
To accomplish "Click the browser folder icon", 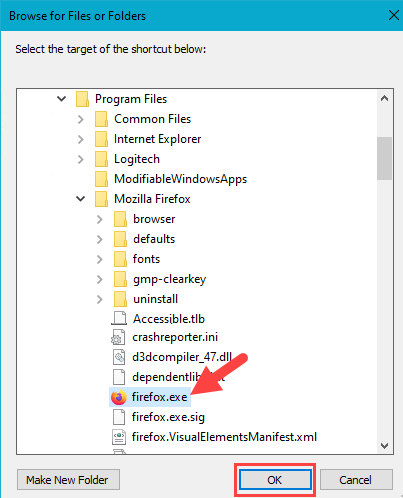I will pos(120,219).
